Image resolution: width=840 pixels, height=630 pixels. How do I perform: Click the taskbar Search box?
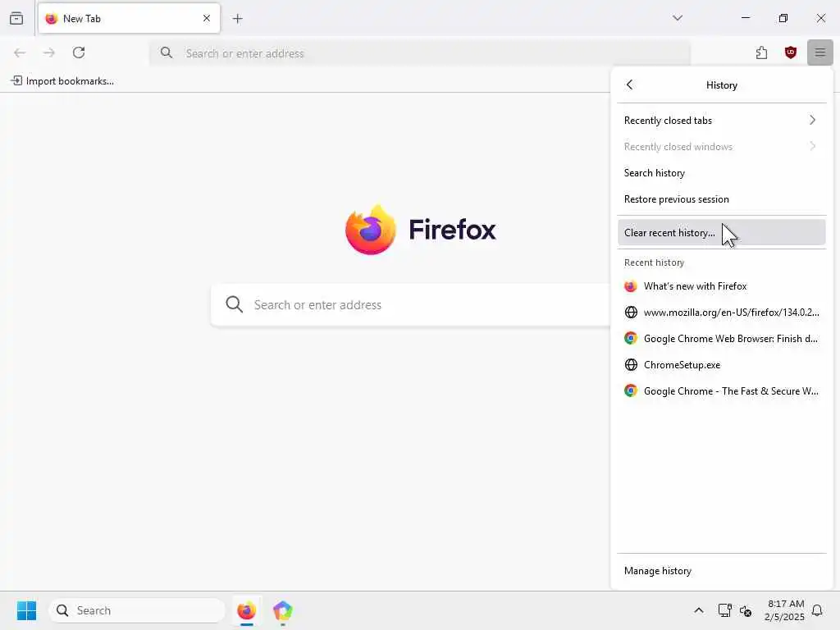click(x=137, y=610)
